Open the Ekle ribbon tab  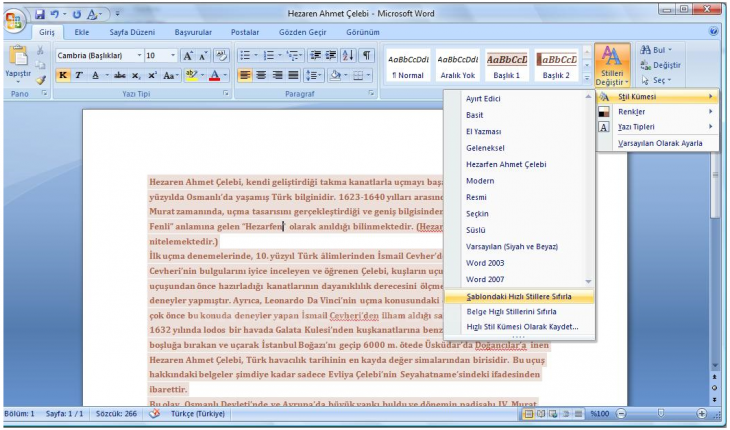pos(81,32)
